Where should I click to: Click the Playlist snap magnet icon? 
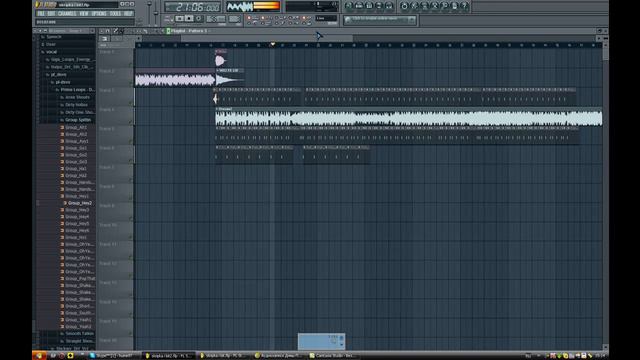pos(108,31)
